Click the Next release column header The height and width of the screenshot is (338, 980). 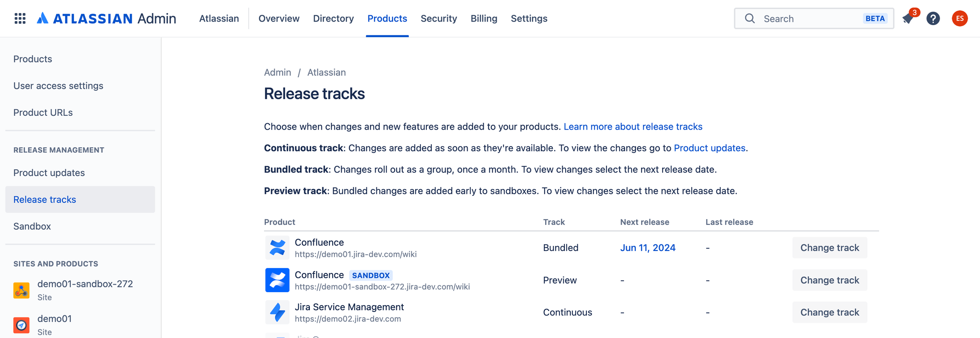pyautogui.click(x=645, y=222)
